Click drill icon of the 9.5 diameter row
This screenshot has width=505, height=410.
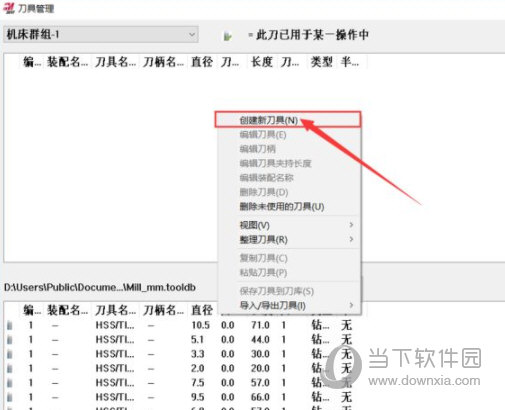[x=10, y=397]
